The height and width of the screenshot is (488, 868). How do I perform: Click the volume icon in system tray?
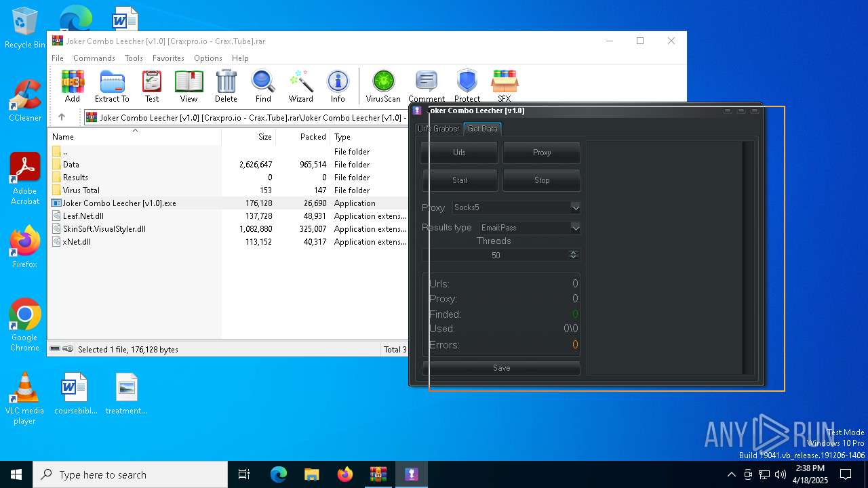click(x=781, y=474)
